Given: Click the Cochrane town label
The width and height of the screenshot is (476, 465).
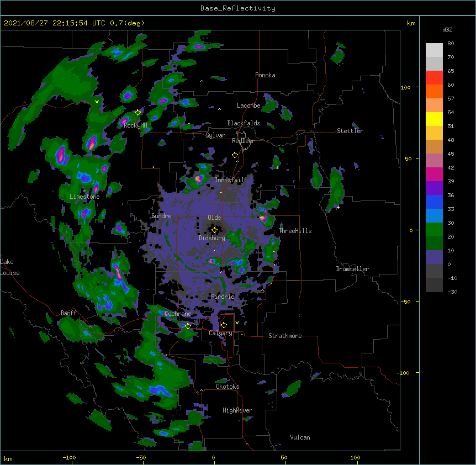Looking at the screenshot, I should pyautogui.click(x=178, y=314).
